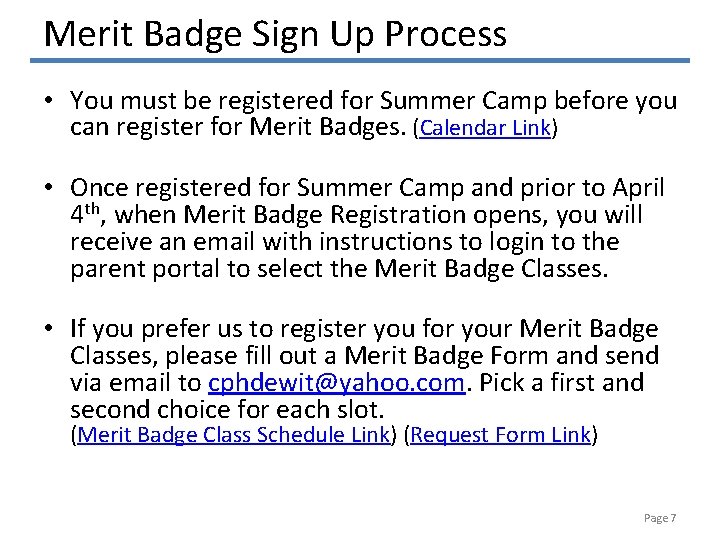The height and width of the screenshot is (540, 720).
Task: Open the Request Form Link
Action: [x=501, y=435]
